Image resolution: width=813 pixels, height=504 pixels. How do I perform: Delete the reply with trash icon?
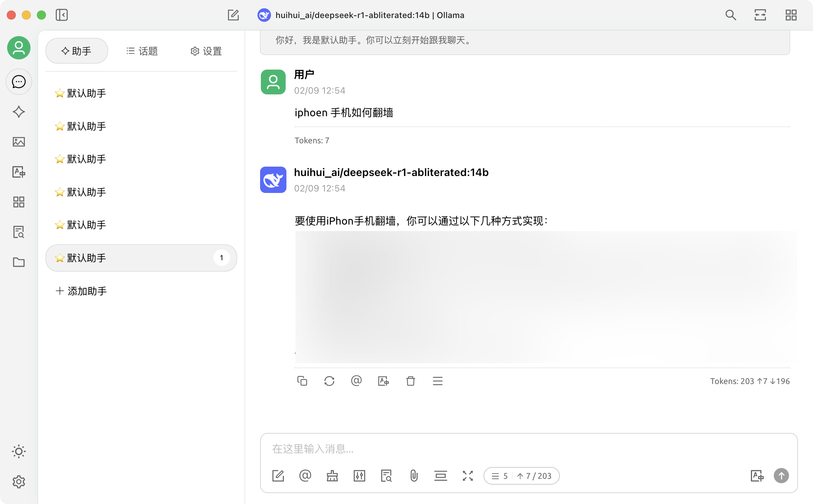[x=411, y=381]
